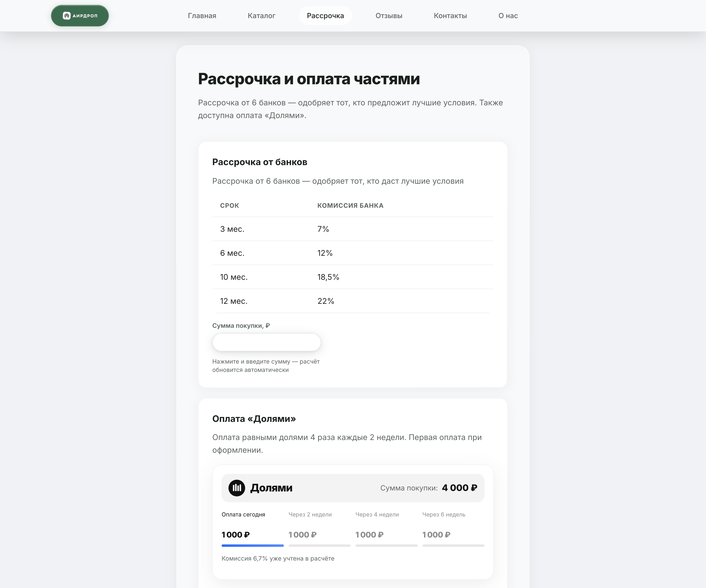Click the 7% commission value
Screen dimensions: 706x588
point(323,229)
